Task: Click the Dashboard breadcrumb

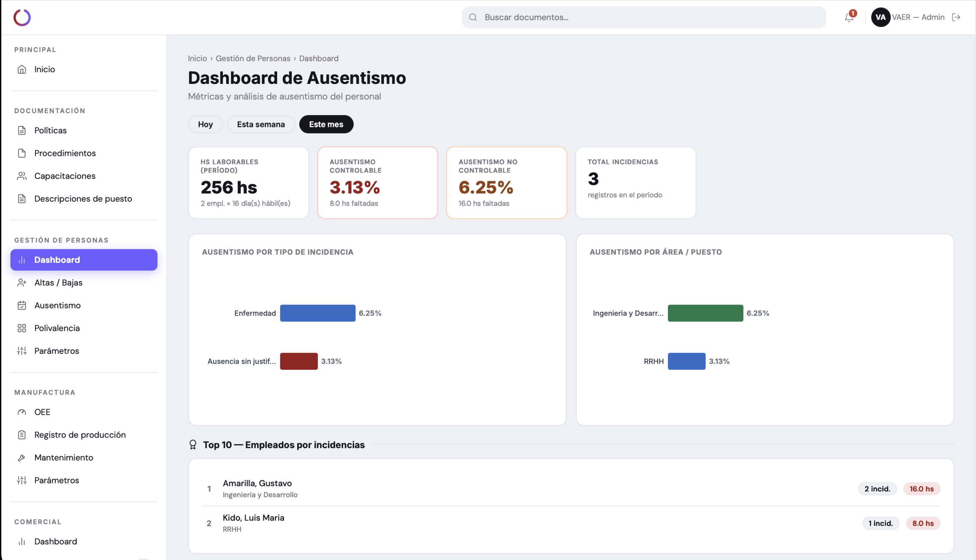Action: point(319,58)
